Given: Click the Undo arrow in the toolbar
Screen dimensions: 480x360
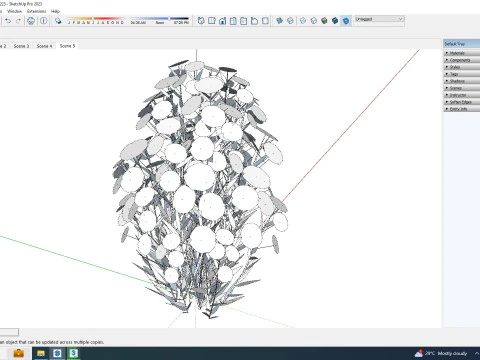Looking at the screenshot, I should coord(8,21).
